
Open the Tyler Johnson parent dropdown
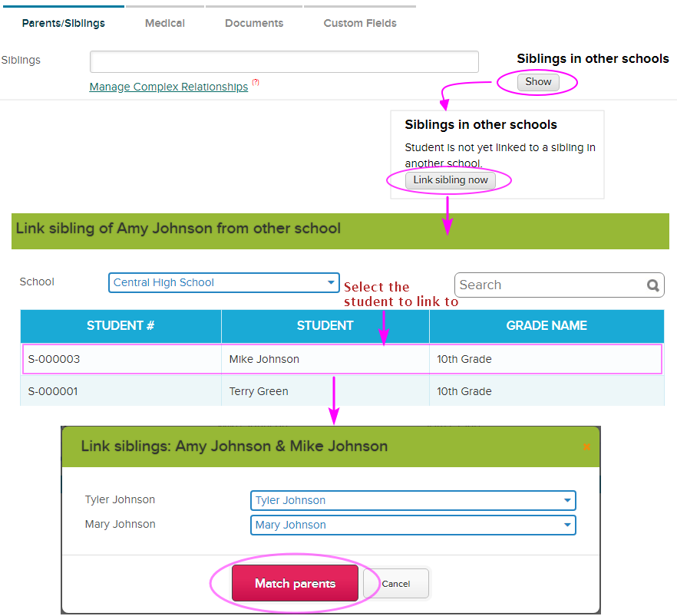point(413,500)
